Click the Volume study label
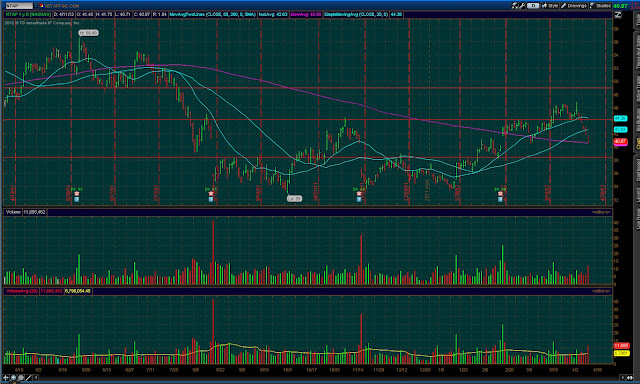Screen dimensions: 640x384 [x=13, y=212]
